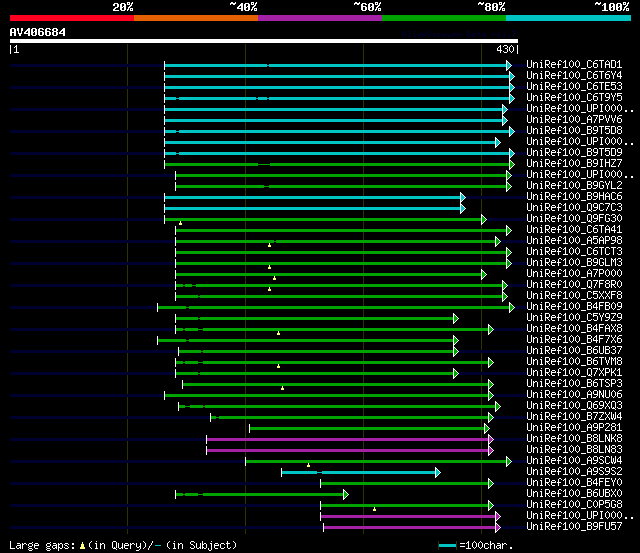Select the green alignment bar for UniRef100_A9P281

[x=369, y=429]
